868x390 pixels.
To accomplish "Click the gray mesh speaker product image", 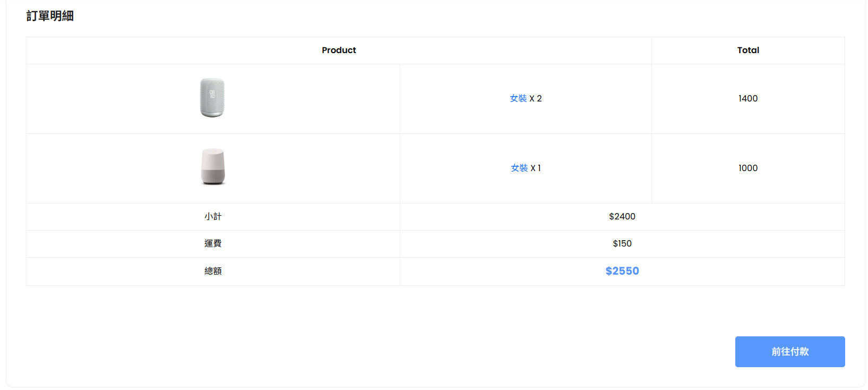I will coord(212,98).
